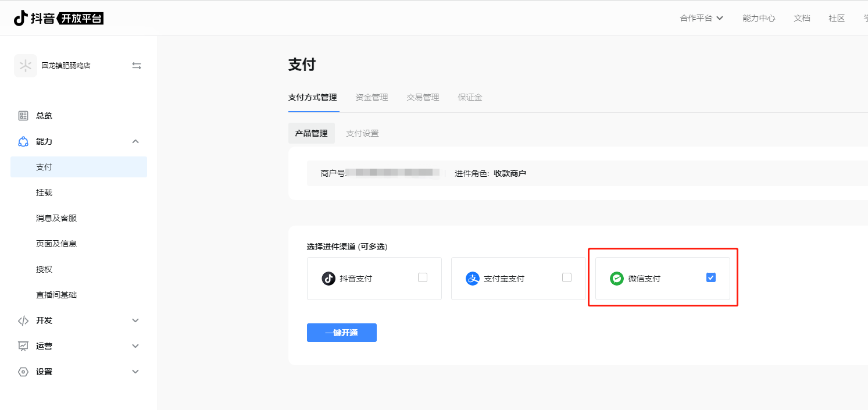Screen dimensions: 868x410
Task: Click the store avatar icon in sidebar
Action: (x=25, y=66)
